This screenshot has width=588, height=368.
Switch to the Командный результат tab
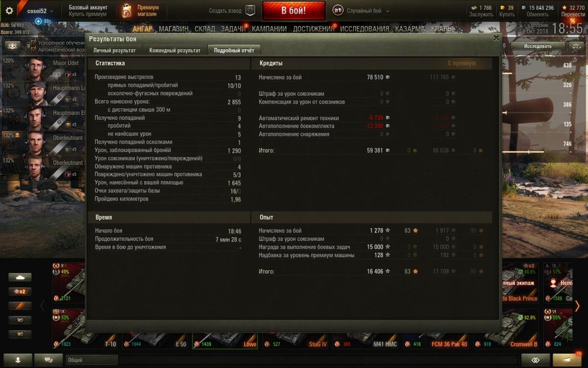175,50
